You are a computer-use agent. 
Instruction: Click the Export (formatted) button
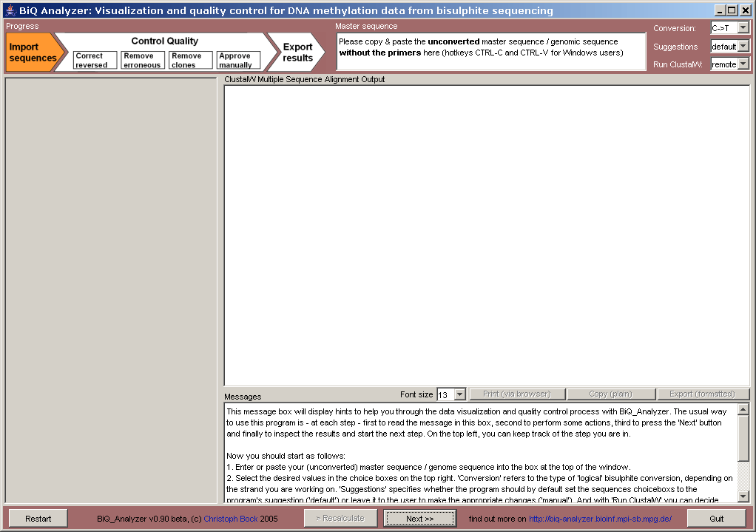(702, 394)
